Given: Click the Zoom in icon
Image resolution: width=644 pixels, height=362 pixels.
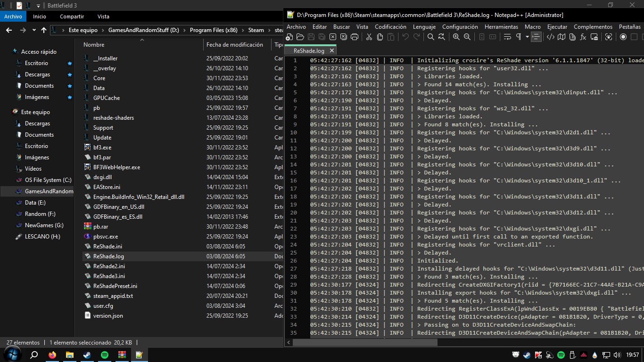Looking at the screenshot, I should tap(456, 37).
